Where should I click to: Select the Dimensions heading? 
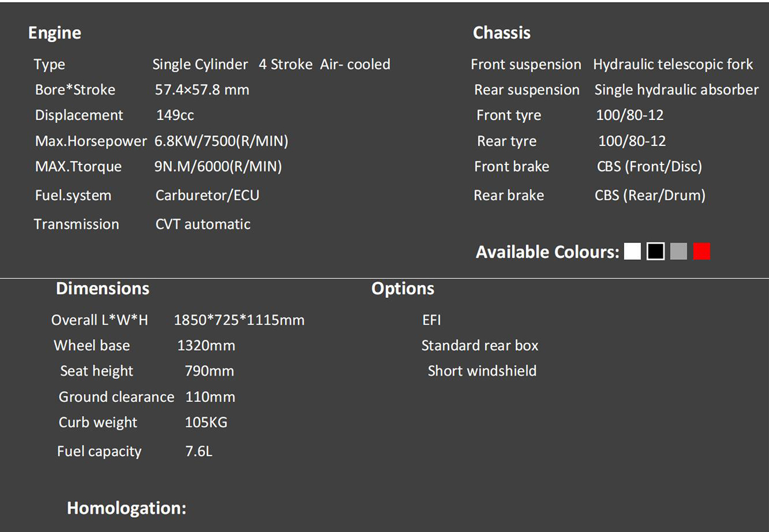coord(102,289)
